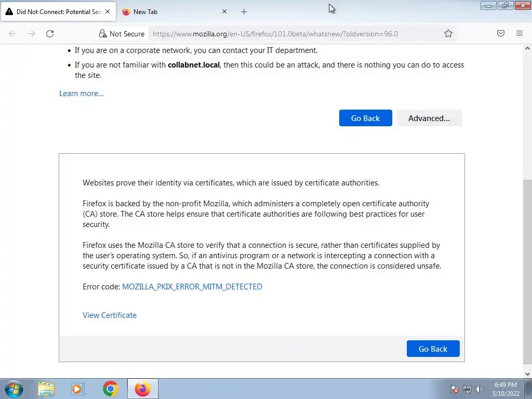Viewport: 532px width, 399px height.
Task: Open the volume speaker tray icon
Action: tap(480, 389)
